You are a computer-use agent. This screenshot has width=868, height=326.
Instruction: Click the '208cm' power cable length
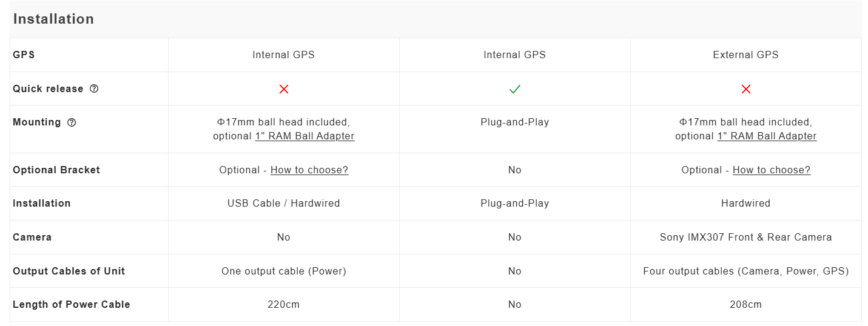(x=745, y=305)
